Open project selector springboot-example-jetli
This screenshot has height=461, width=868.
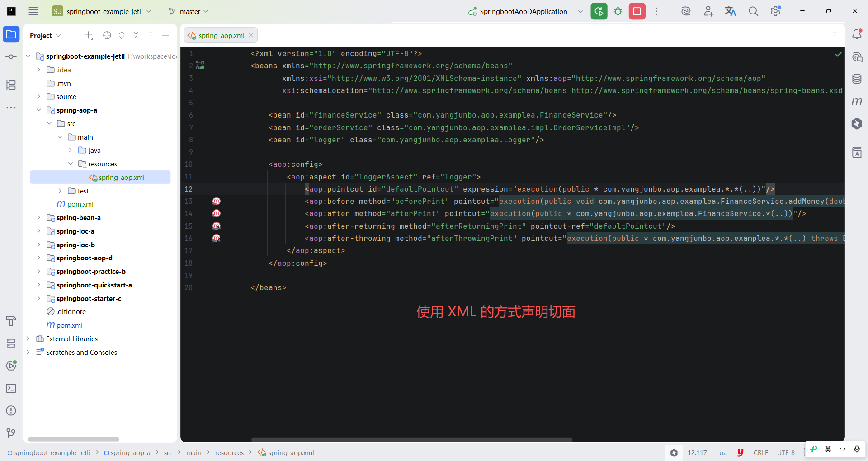coord(102,11)
